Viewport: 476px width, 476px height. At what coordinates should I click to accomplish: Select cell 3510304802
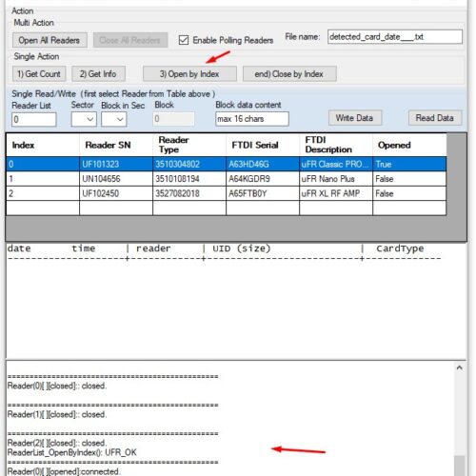point(189,164)
